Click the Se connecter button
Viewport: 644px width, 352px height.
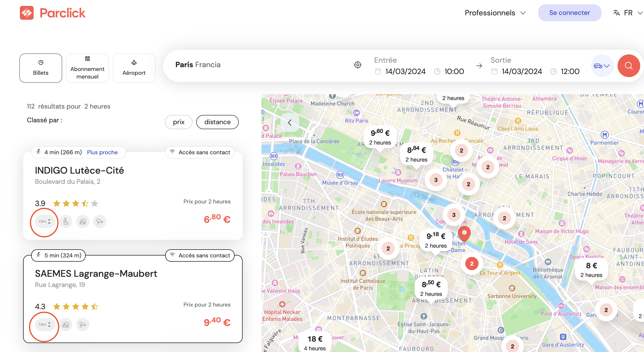point(569,13)
